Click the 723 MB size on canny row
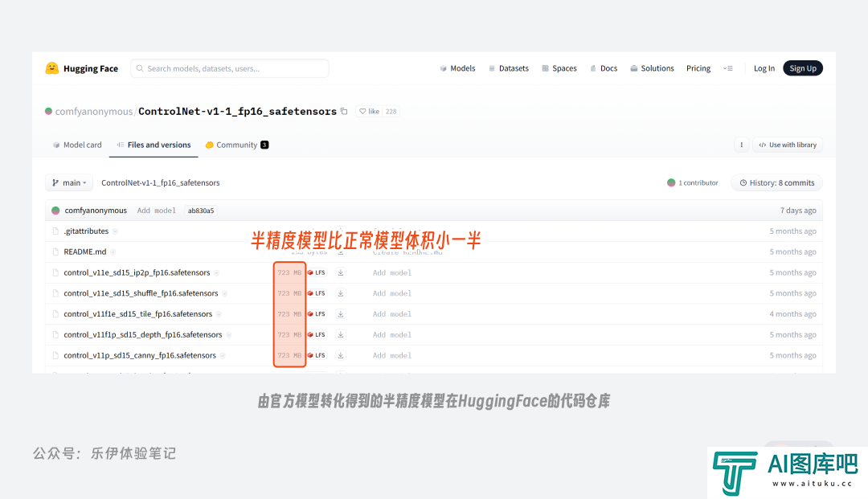Image resolution: width=868 pixels, height=499 pixels. [x=289, y=355]
